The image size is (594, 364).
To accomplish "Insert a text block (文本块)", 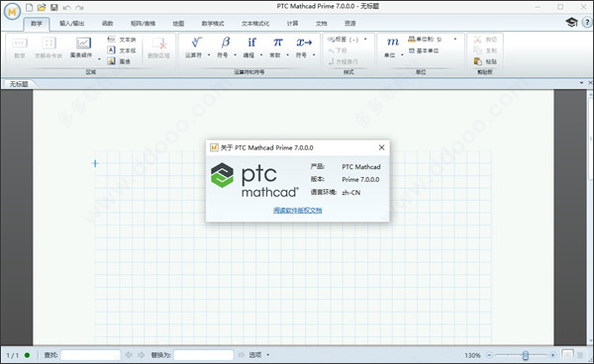I will point(121,40).
